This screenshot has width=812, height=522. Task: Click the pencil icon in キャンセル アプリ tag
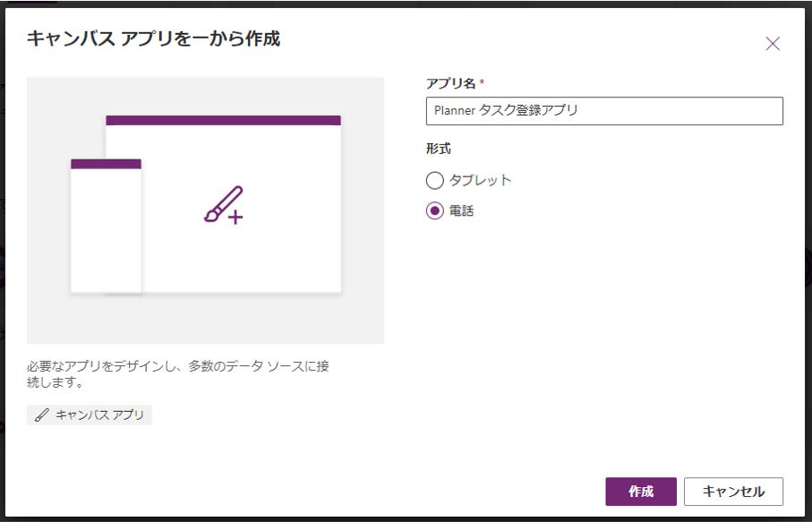tap(41, 415)
